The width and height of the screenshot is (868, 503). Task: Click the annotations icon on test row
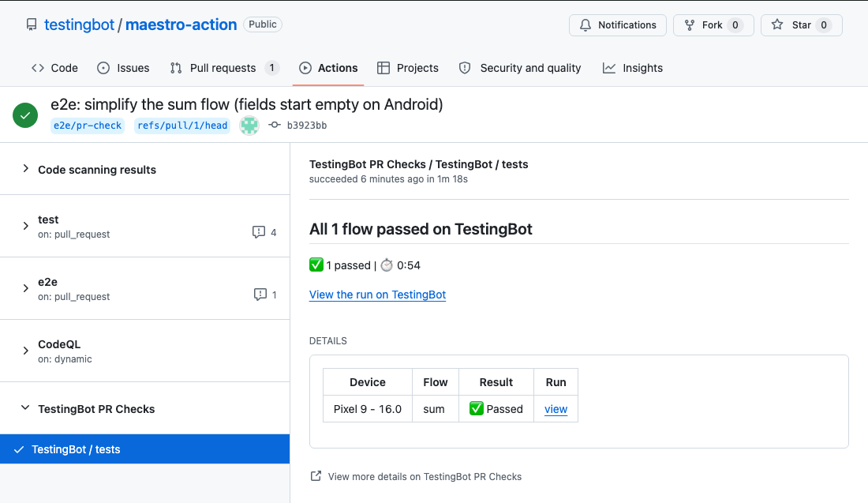pos(259,232)
